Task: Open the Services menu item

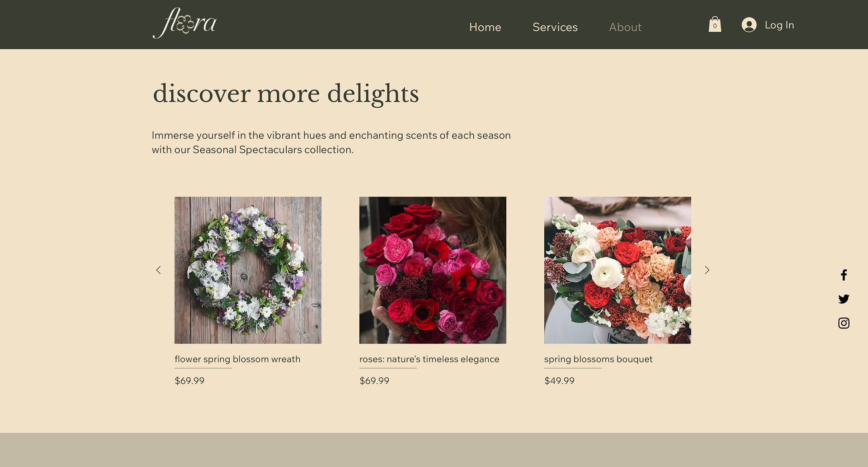Action: [555, 27]
